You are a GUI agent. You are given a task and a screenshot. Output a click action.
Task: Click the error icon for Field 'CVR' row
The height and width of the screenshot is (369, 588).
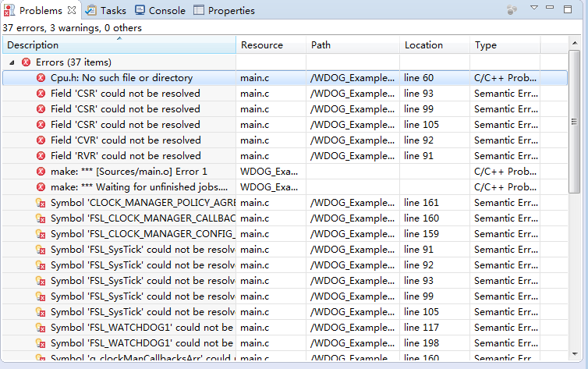41,140
